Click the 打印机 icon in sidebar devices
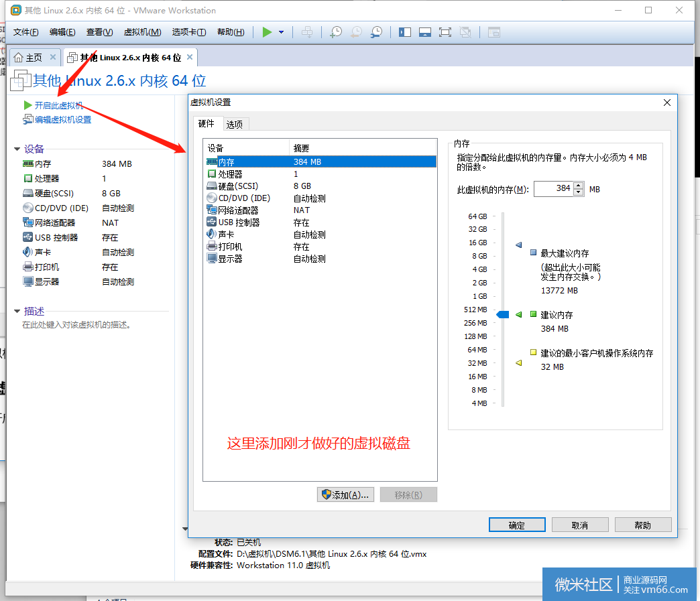700x601 pixels. click(x=28, y=267)
